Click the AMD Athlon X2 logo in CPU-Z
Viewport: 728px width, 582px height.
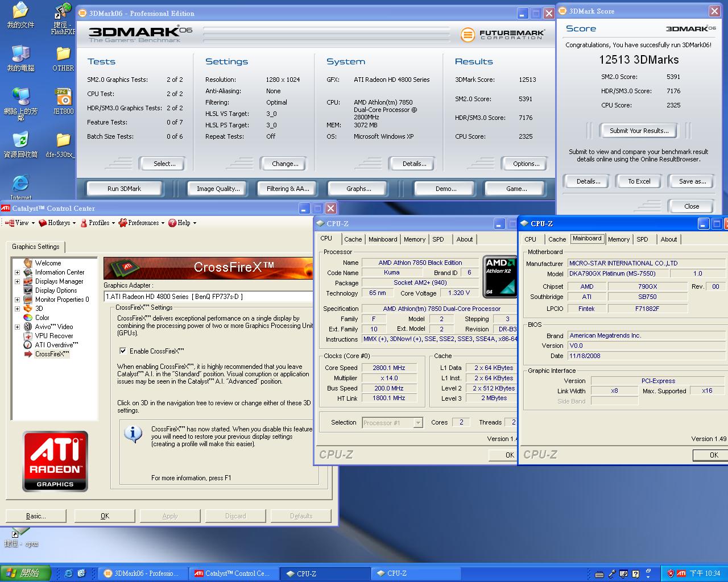[x=499, y=276]
